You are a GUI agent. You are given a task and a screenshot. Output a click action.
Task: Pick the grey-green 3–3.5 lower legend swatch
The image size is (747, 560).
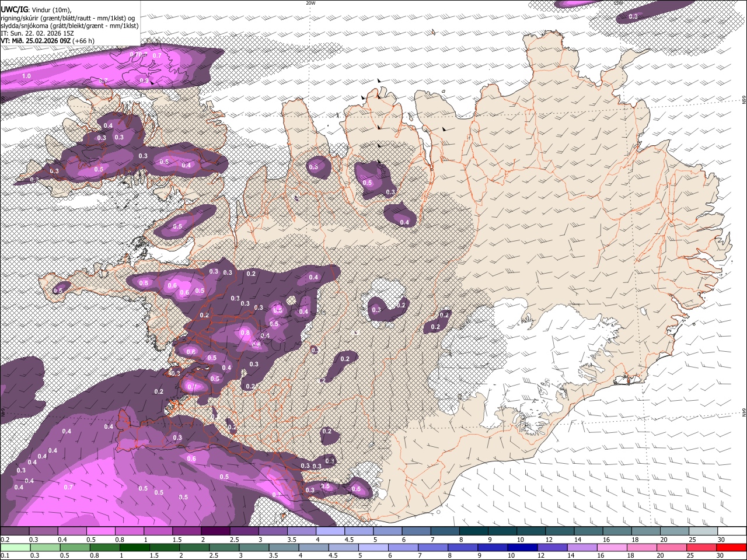(254, 547)
